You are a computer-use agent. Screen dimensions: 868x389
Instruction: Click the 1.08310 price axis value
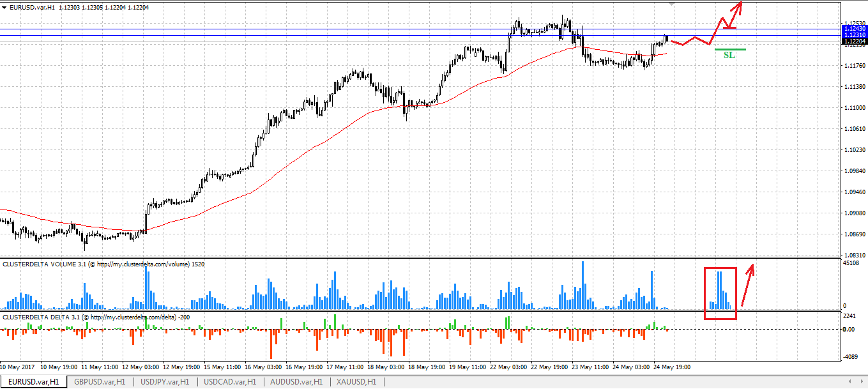coord(855,255)
